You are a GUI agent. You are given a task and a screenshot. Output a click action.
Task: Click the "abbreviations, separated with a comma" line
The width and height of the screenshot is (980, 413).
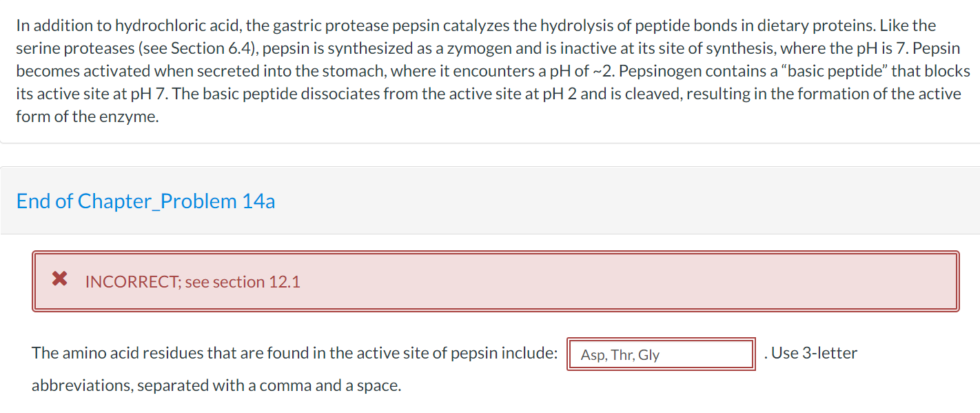pyautogui.click(x=216, y=385)
